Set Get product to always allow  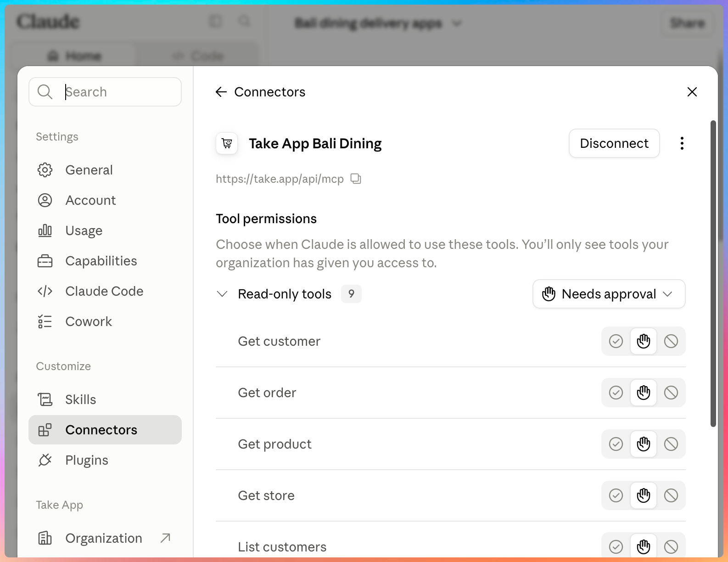(616, 444)
